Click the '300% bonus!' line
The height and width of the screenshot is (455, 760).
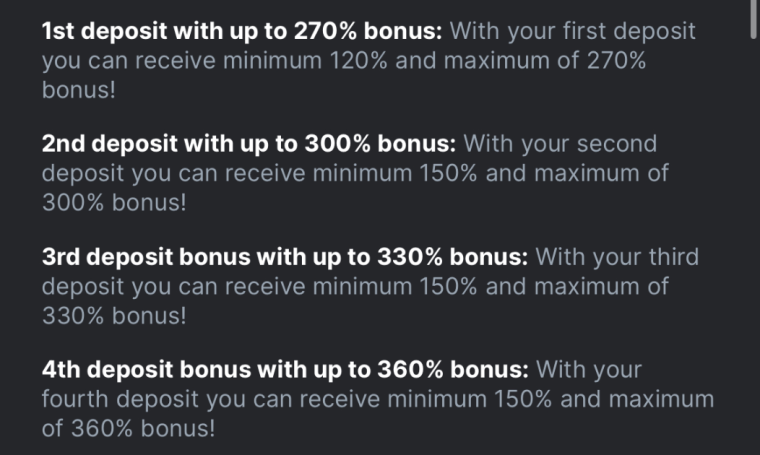point(114,202)
